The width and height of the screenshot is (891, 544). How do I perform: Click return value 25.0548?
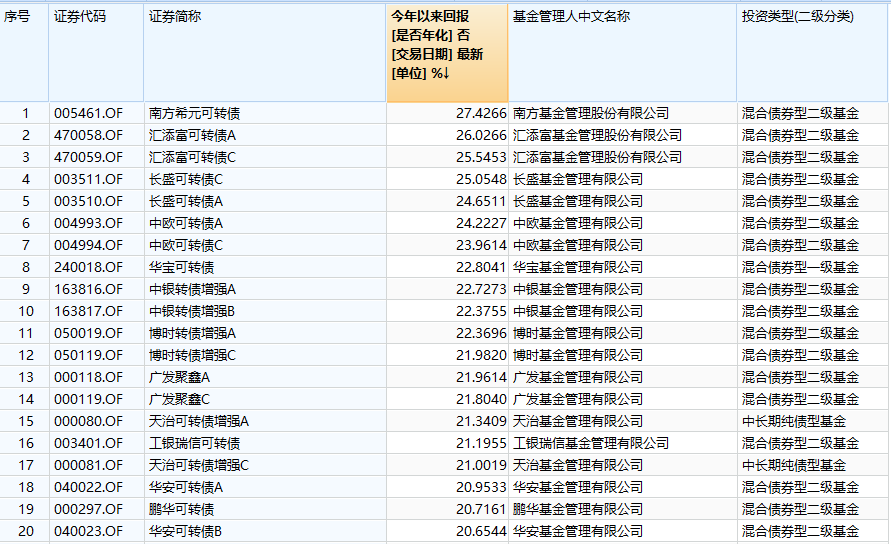(481, 180)
